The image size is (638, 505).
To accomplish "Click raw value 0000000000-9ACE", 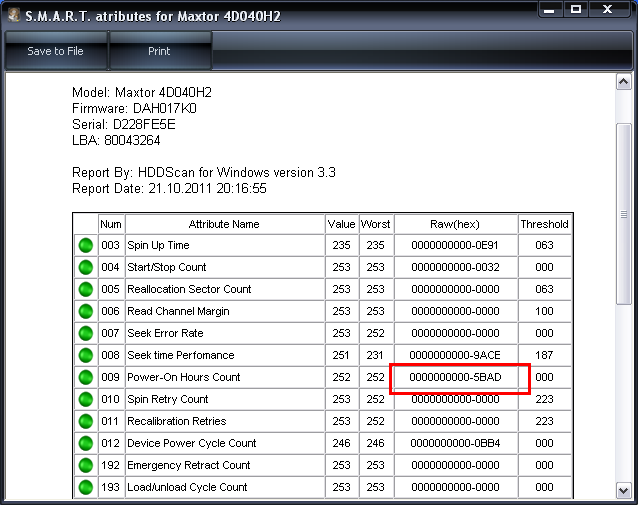I will 455,355.
